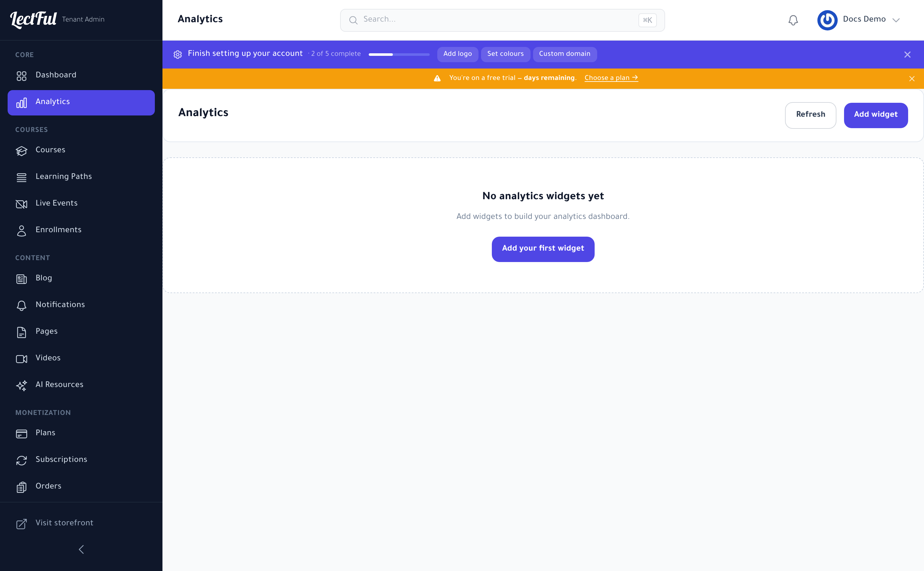Click Add your first widget
924x571 pixels.
[543, 249]
